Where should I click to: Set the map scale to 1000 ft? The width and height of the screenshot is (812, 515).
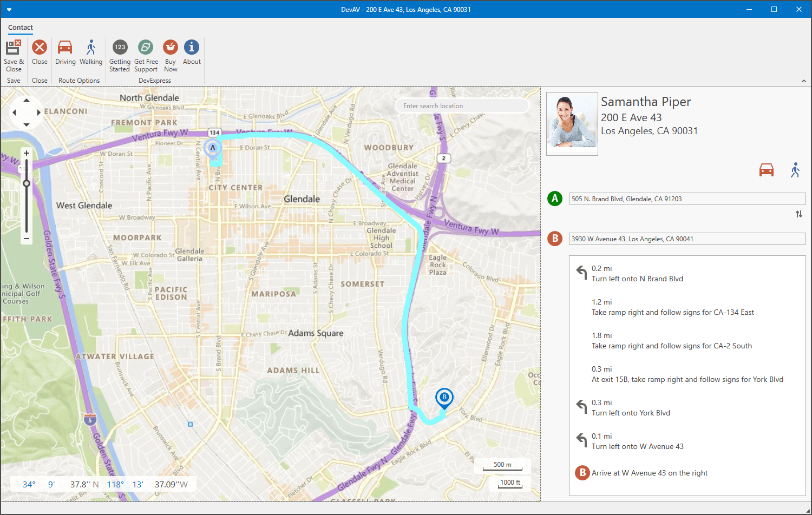click(x=509, y=483)
